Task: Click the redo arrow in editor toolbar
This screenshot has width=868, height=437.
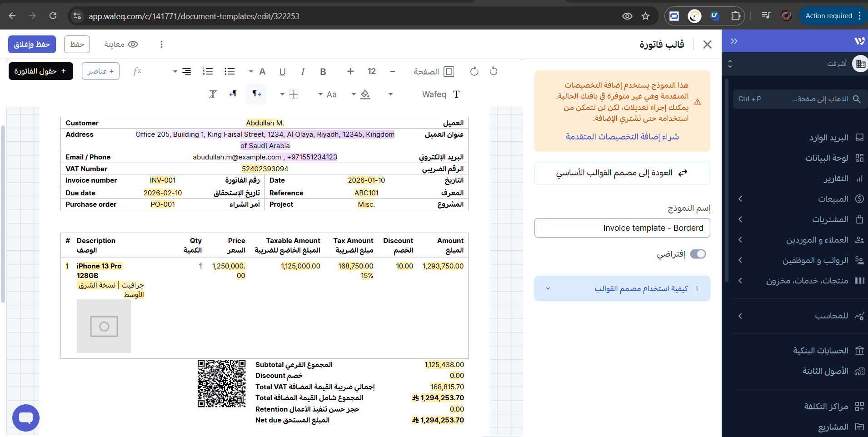Action: coord(474,71)
